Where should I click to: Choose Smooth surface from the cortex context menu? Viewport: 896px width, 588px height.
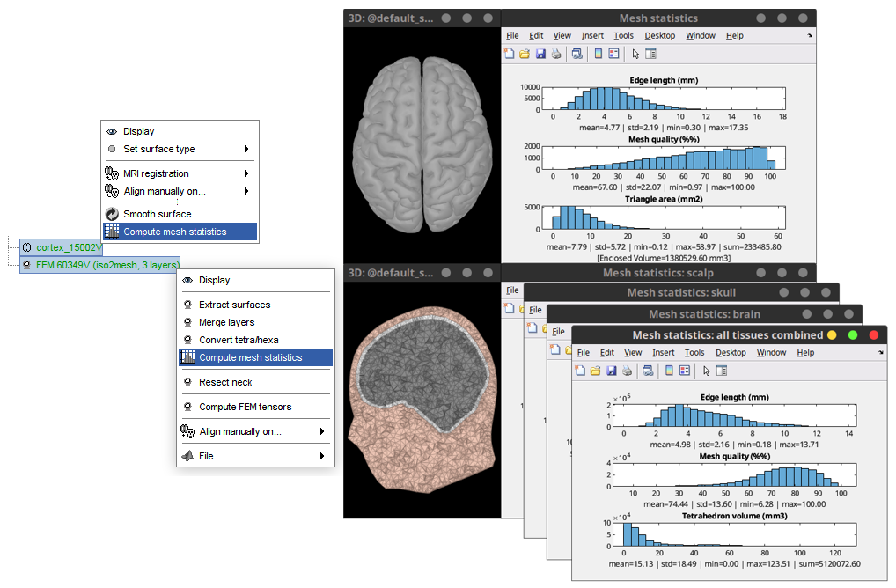[x=157, y=214]
